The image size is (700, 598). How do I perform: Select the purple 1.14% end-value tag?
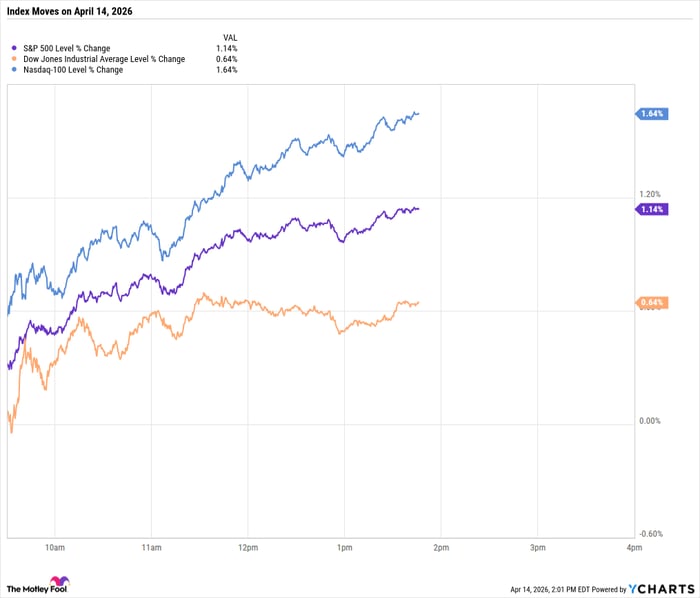point(653,209)
